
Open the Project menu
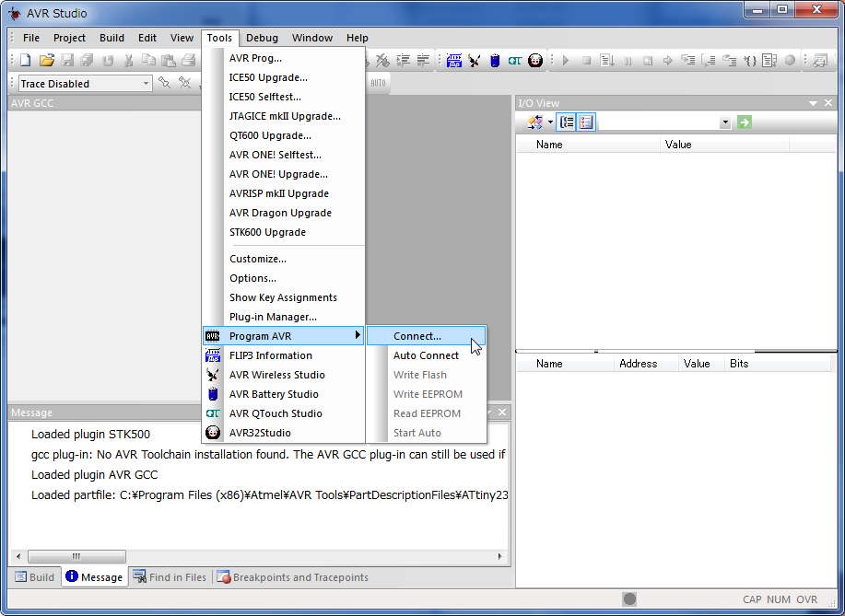coord(69,38)
